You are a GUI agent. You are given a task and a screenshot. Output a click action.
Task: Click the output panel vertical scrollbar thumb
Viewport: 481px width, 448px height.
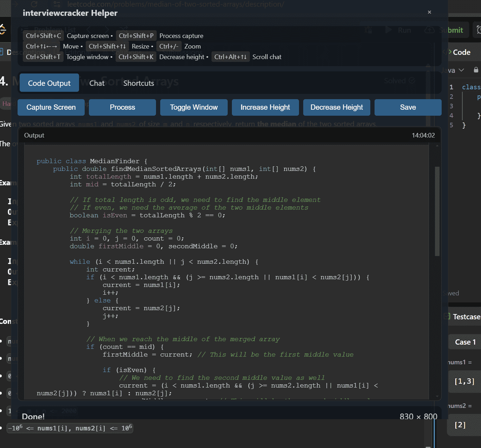point(437,211)
